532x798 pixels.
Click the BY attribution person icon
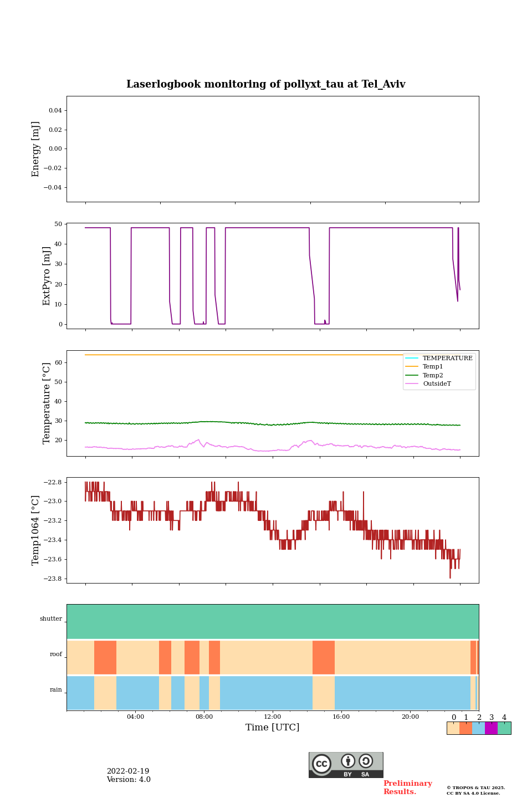coord(348,761)
